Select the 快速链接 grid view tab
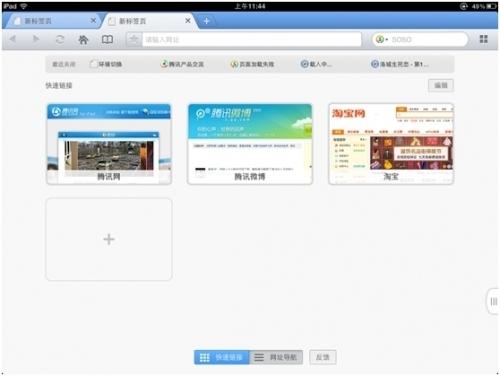Screen dimensions: 500x376 coord(222,357)
